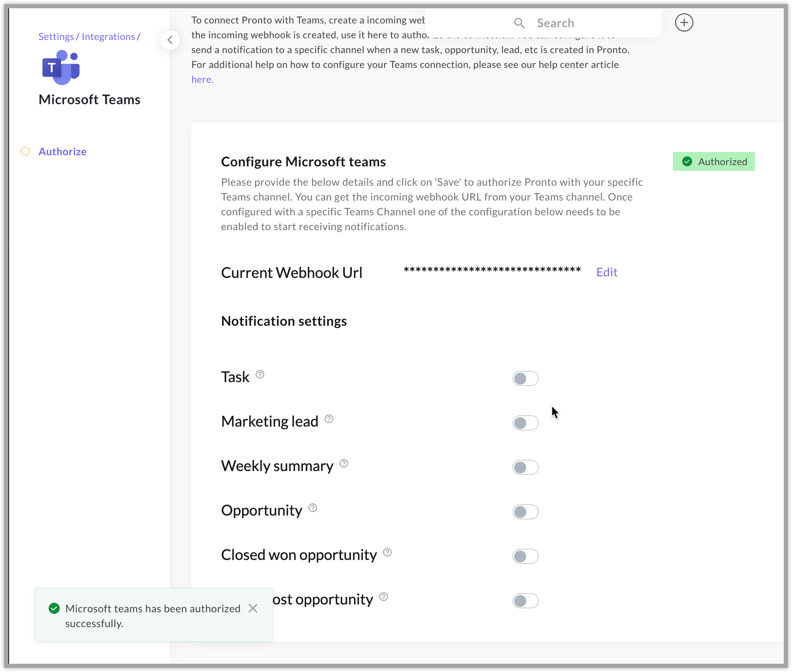
Task: Click the magnifier search icon
Action: pyautogui.click(x=519, y=23)
